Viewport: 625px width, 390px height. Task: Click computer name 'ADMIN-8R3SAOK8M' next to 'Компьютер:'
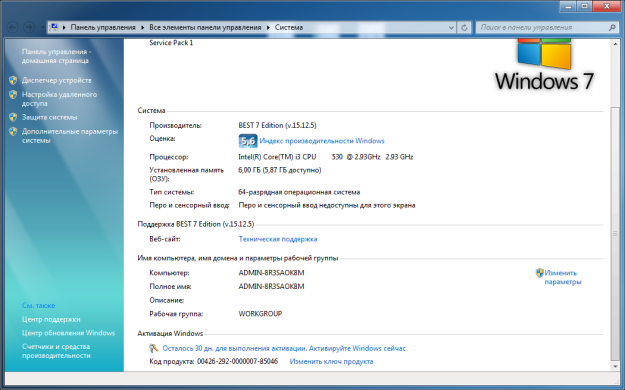point(271,273)
